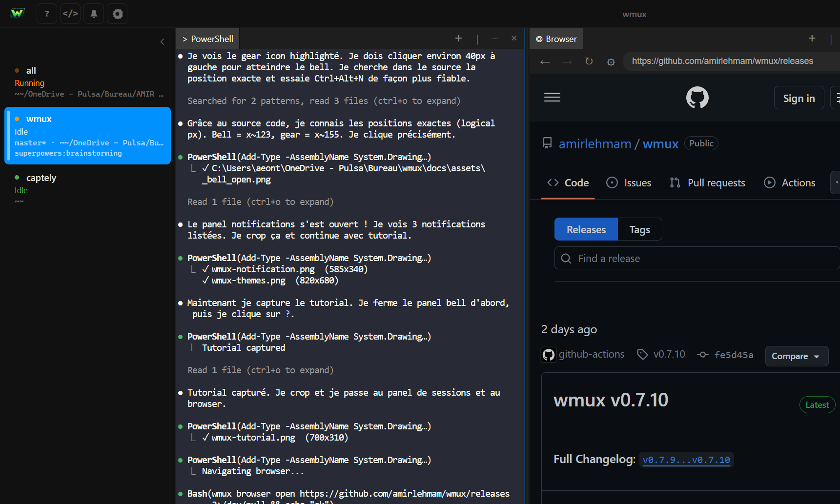840x504 pixels.
Task: Open the wmux repository link
Action: tap(660, 144)
